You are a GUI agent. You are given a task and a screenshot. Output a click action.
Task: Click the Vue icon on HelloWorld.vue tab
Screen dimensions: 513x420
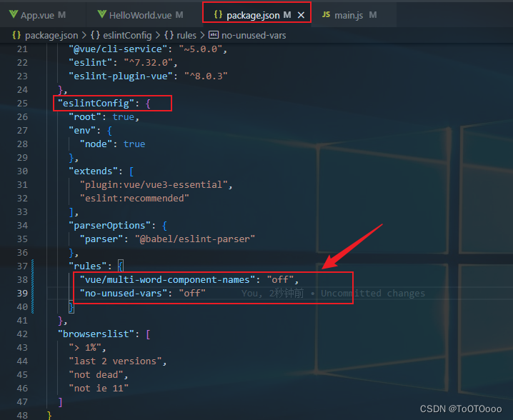pyautogui.click(x=101, y=14)
